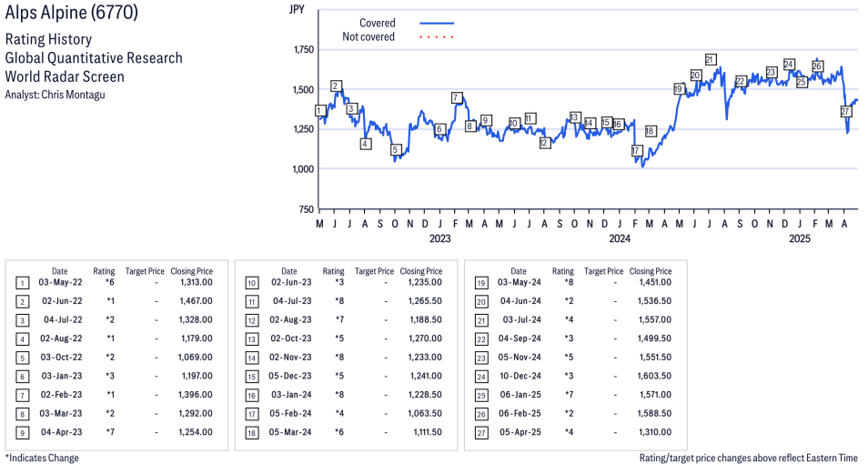Click the blue Covered legend line sample
868x464 pixels.
437,24
